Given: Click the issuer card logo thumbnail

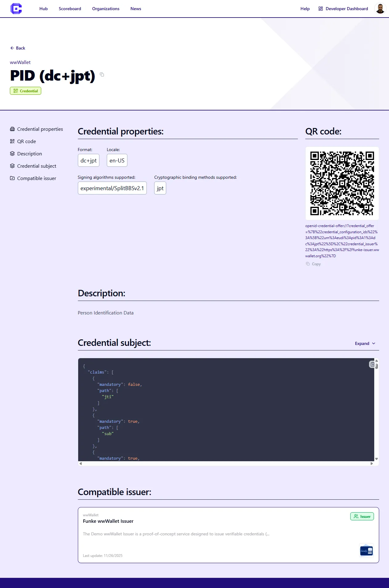Looking at the screenshot, I should [x=367, y=551].
